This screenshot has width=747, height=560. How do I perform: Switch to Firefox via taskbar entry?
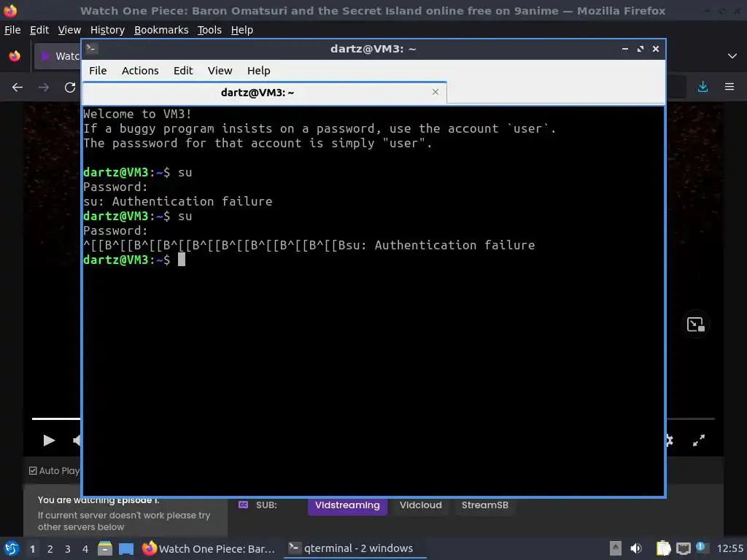pos(209,548)
